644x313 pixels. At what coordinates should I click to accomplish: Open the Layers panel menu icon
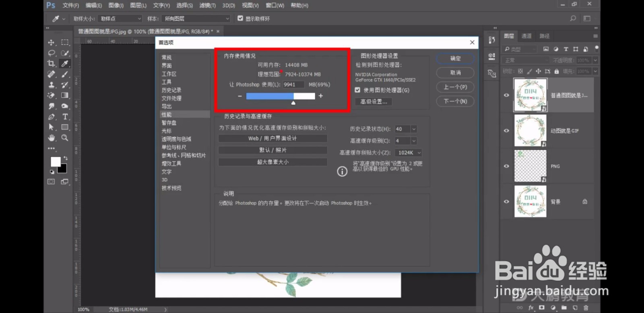pos(595,36)
